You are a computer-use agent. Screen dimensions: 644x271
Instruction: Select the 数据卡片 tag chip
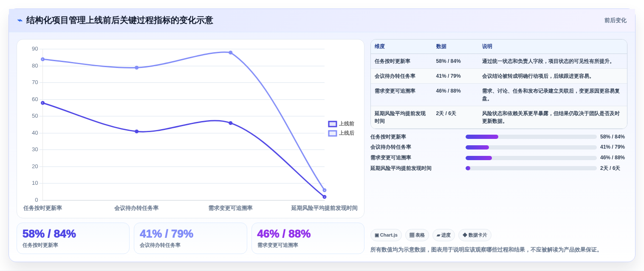click(x=475, y=235)
